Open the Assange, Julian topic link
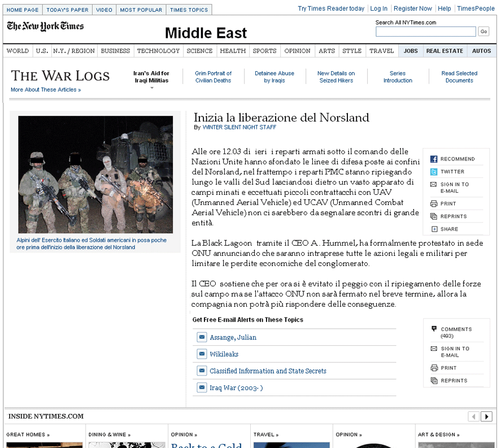This screenshot has height=448, width=501. pos(233,337)
